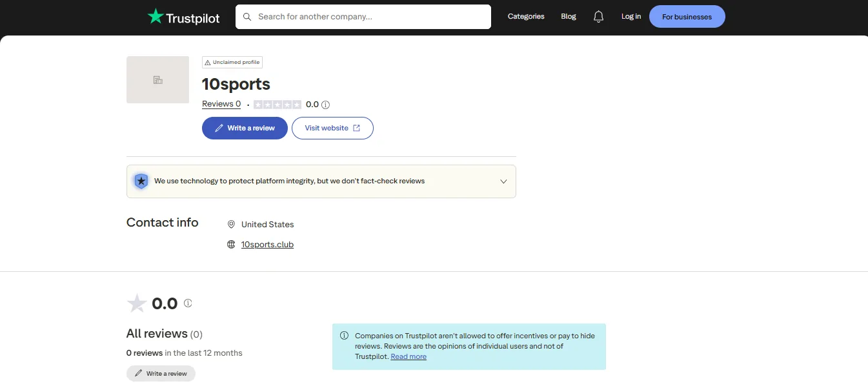Screen dimensions: 868x388
Task: Click the Trustpilot logo
Action: (x=184, y=17)
